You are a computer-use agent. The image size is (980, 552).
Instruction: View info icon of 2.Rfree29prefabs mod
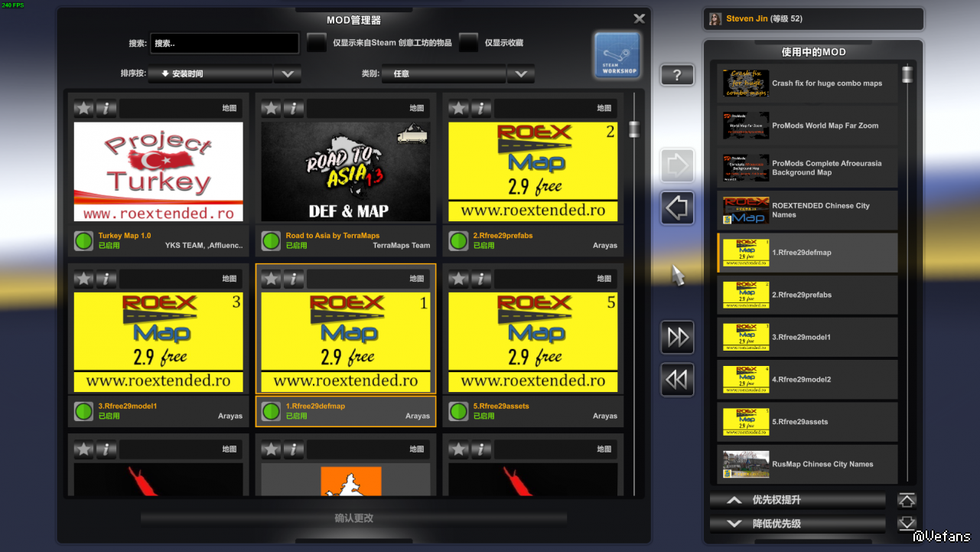[x=481, y=108]
